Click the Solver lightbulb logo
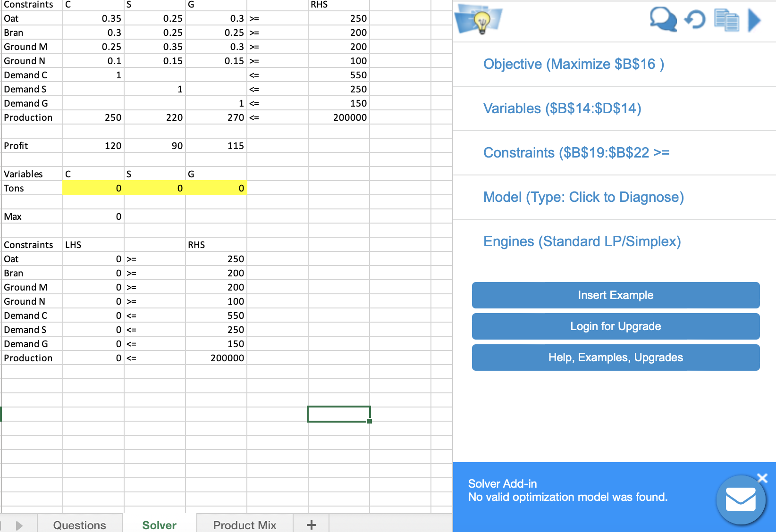The image size is (776, 532). pos(478,20)
